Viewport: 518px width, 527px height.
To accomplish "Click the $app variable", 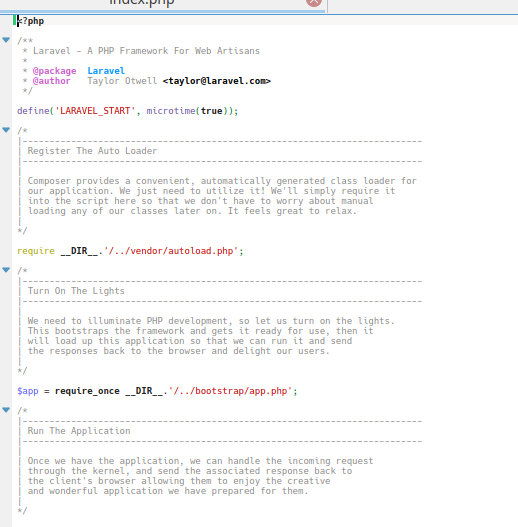I will pos(28,391).
